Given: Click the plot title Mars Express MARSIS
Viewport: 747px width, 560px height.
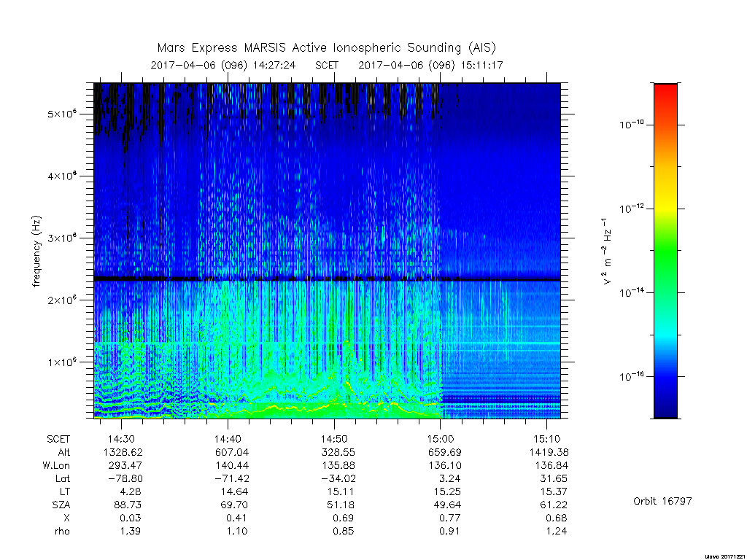Looking at the screenshot, I should 326,47.
